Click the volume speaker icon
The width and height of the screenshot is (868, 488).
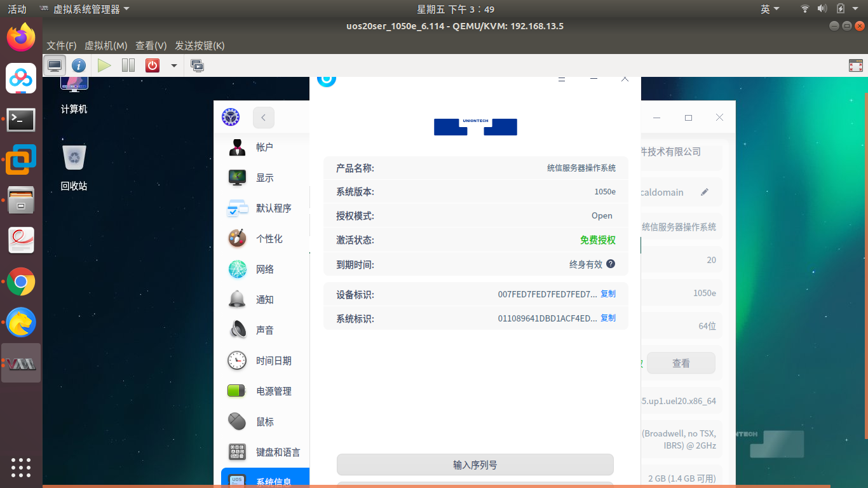tap(822, 9)
